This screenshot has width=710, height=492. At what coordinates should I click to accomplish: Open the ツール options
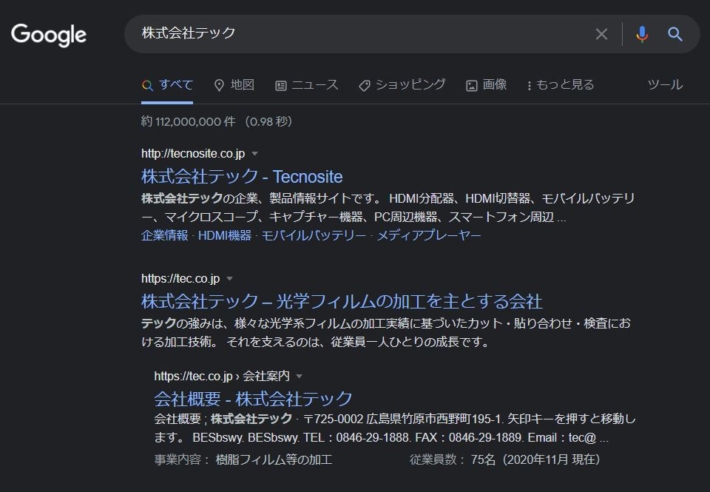pyautogui.click(x=665, y=85)
